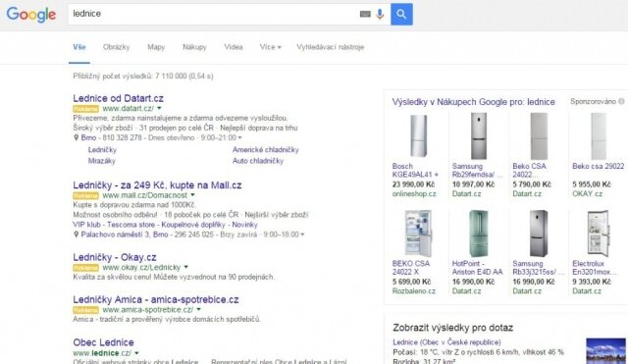Expand arrow next to www.amica-spotrebice.cz/
The height and width of the screenshot is (364, 628).
[198, 309]
